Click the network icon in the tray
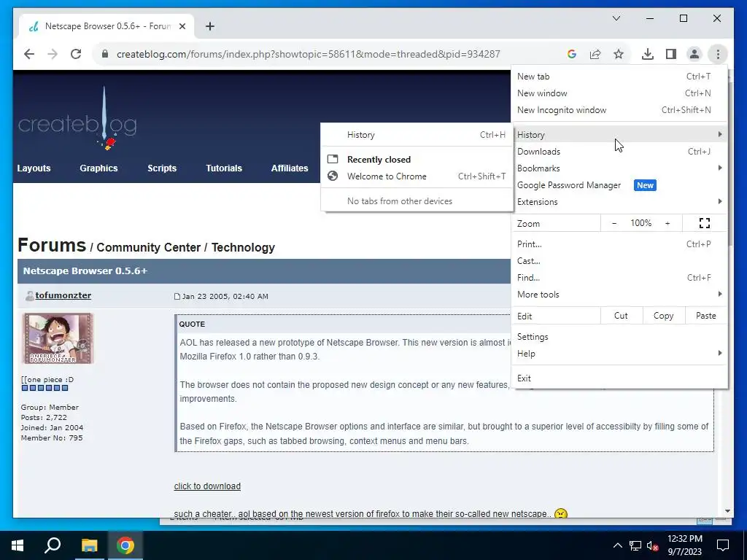Screen dimensions: 747x560 click(635, 545)
